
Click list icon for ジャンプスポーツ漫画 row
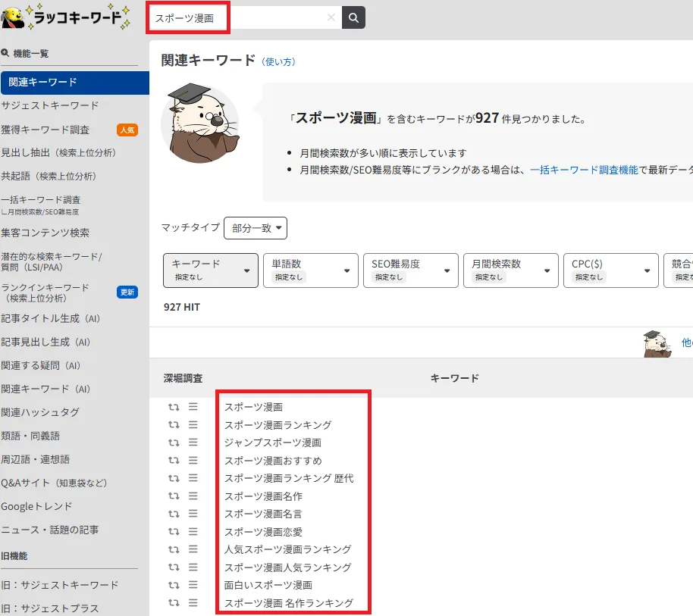(193, 442)
